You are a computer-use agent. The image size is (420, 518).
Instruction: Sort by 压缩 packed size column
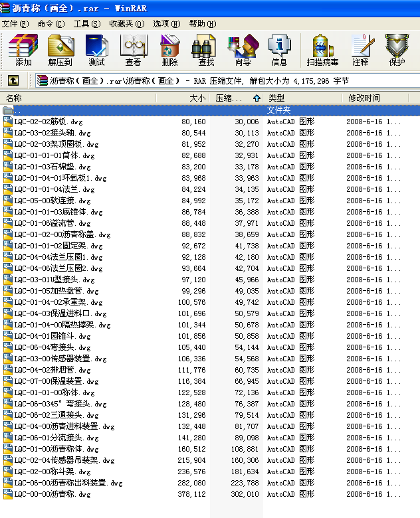tap(237, 98)
